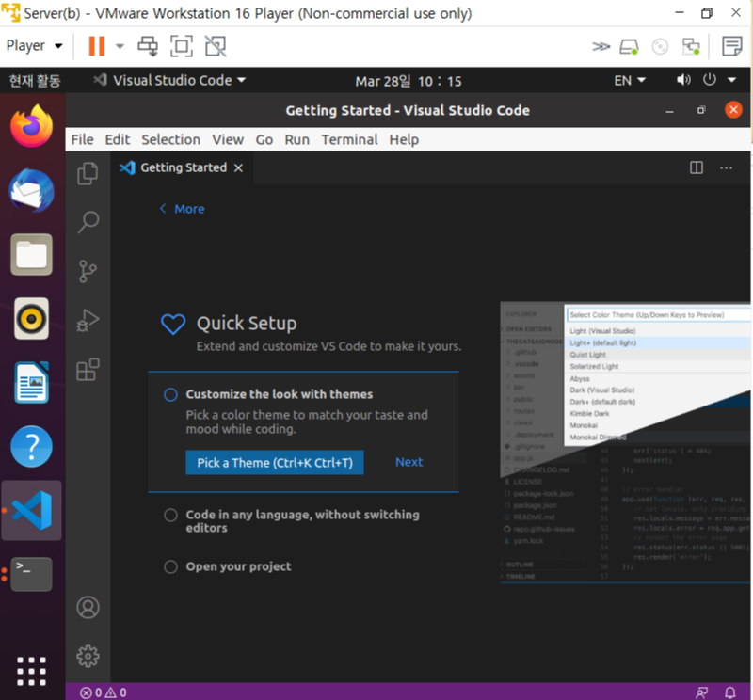The image size is (753, 700).
Task: Open the Accounts menu icon
Action: [x=88, y=608]
